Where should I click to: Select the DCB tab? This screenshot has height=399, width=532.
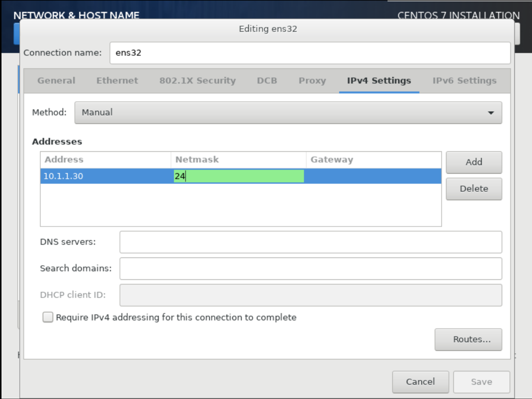pos(267,81)
